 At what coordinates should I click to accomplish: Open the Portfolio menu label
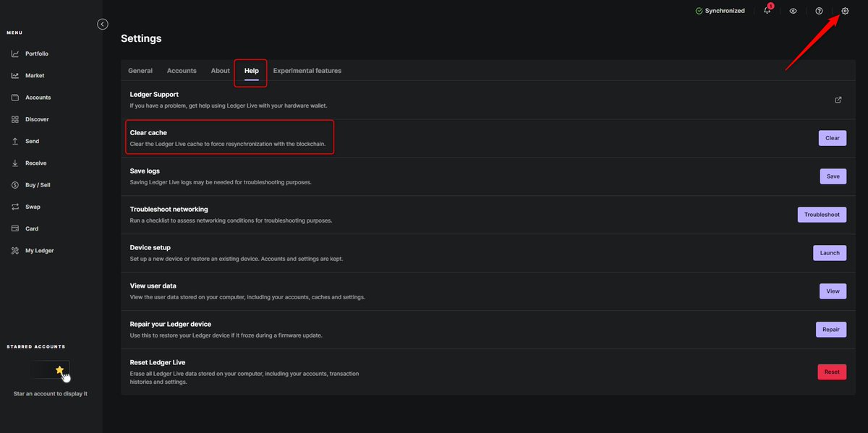click(x=37, y=54)
